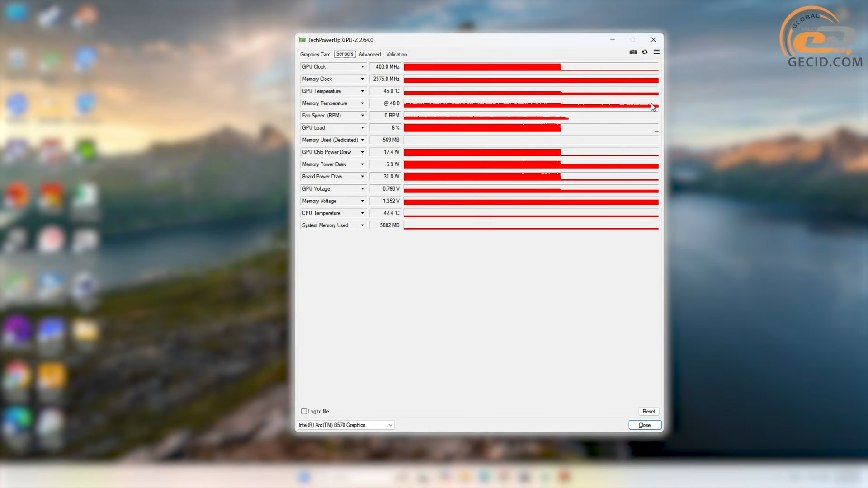Click the 31.0 W board power value
868x488 pixels.
(x=385, y=177)
